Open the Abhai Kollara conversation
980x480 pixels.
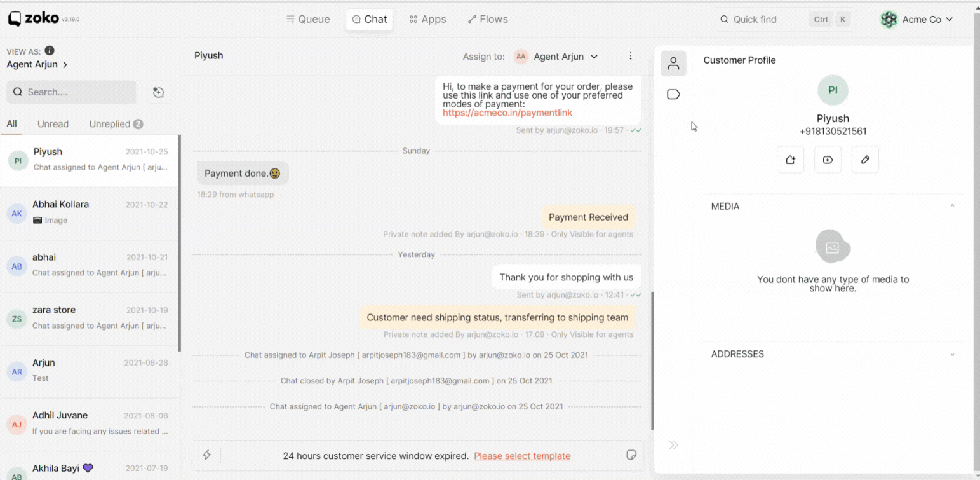(89, 213)
